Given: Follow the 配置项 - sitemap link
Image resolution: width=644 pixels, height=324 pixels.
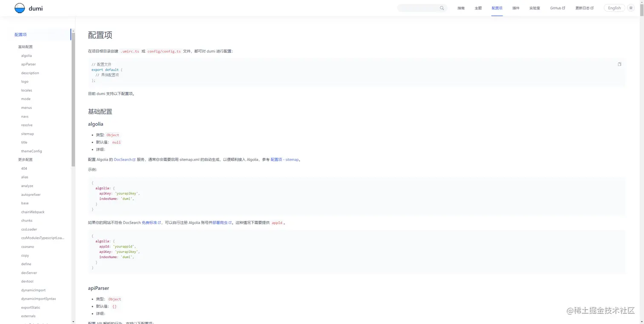Looking at the screenshot, I should click(x=285, y=160).
